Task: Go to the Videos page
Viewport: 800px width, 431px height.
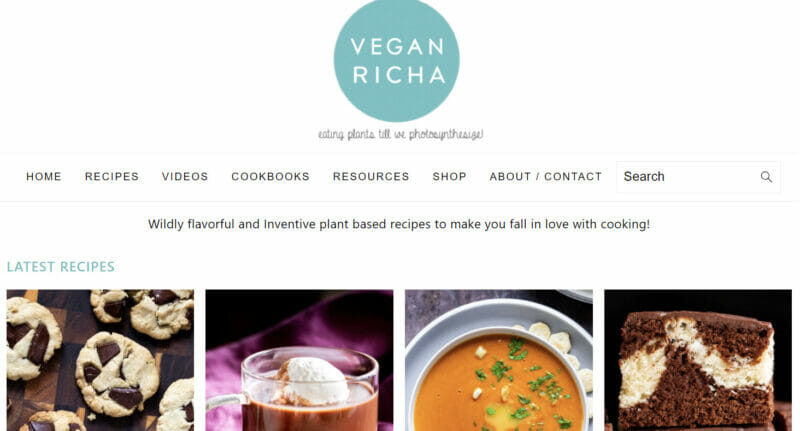Action: tap(185, 176)
